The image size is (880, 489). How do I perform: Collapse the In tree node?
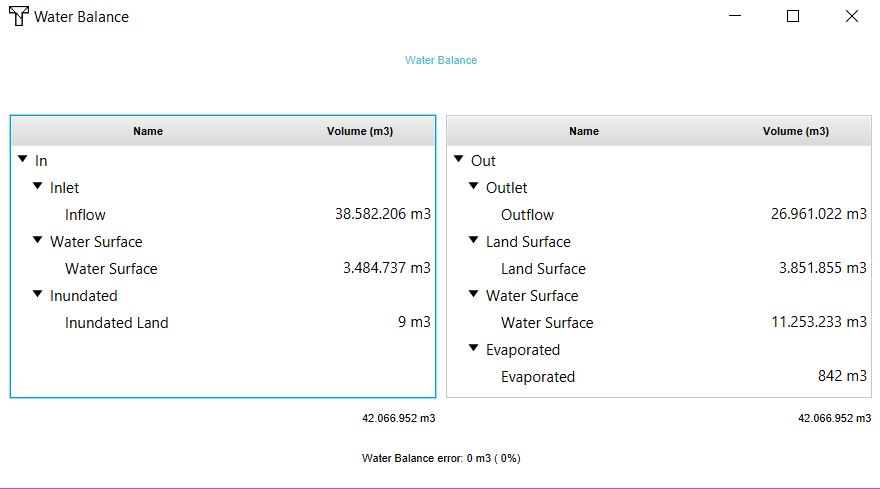point(22,159)
